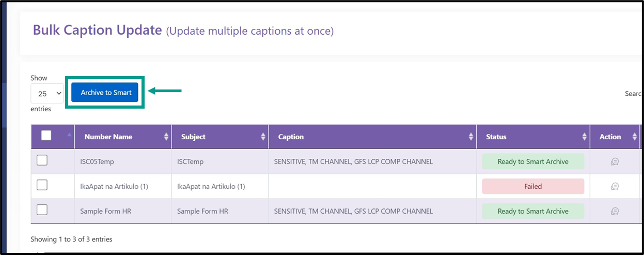Viewport: 644px width, 255px height.
Task: Sort by Caption column arrows
Action: (471, 137)
